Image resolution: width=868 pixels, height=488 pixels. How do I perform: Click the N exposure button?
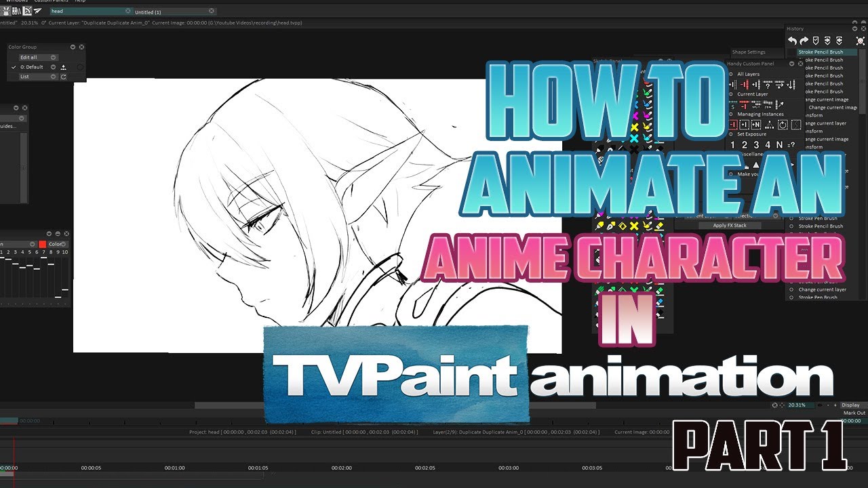click(x=779, y=144)
